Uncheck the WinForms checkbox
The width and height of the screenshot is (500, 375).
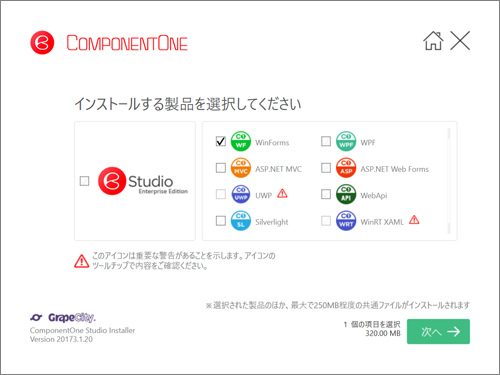point(221,141)
